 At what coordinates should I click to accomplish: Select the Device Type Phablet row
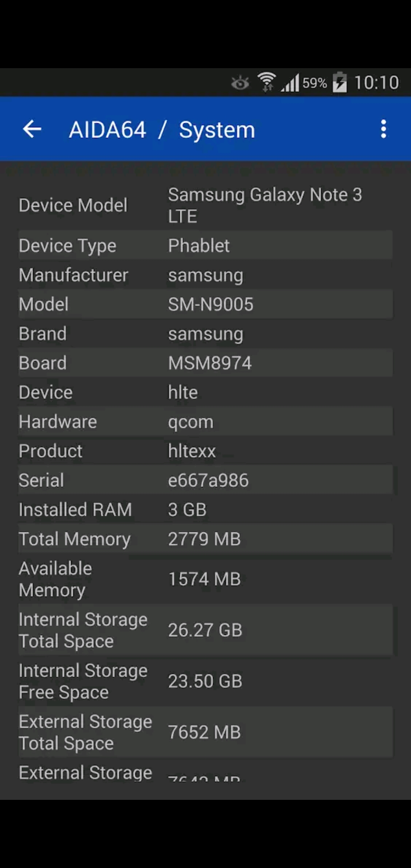coord(205,245)
